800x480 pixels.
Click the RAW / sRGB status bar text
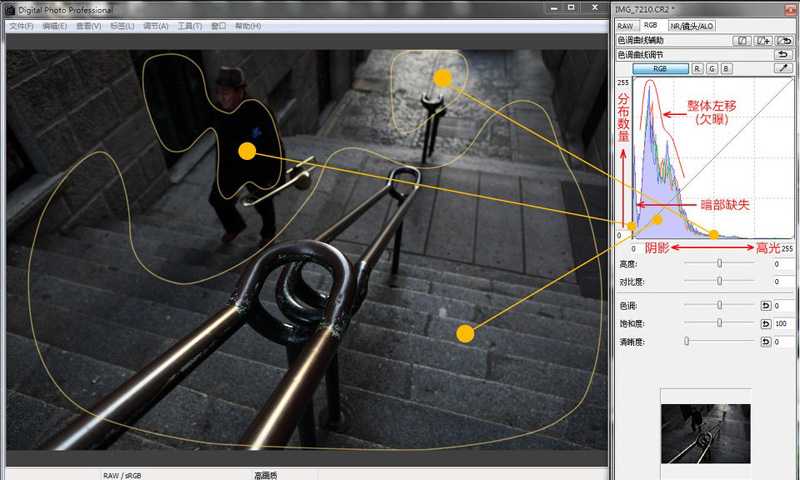click(x=122, y=475)
